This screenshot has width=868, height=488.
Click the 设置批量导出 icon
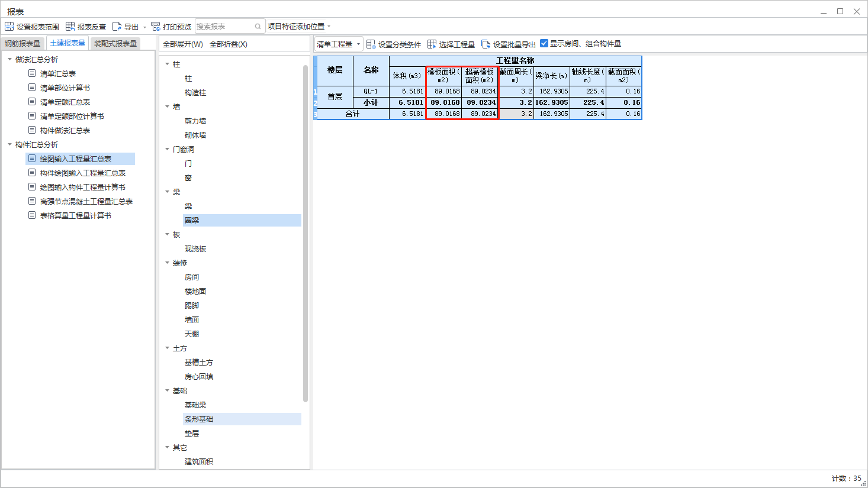click(x=486, y=44)
